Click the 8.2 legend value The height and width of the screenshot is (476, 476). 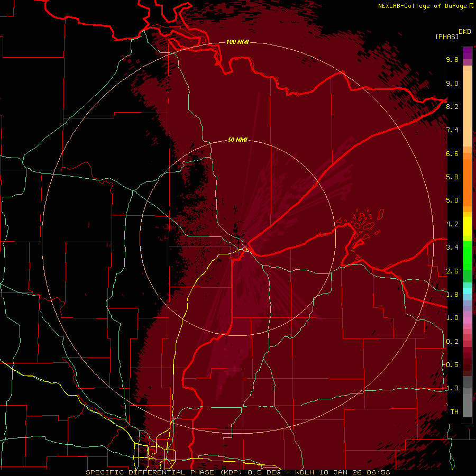[x=452, y=106]
